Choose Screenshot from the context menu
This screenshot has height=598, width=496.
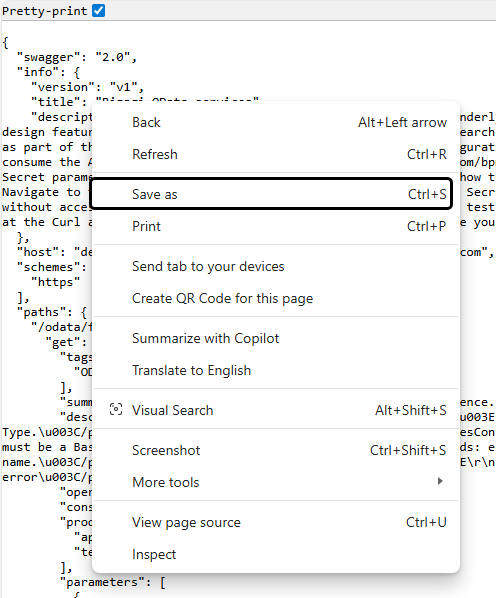coord(276,450)
